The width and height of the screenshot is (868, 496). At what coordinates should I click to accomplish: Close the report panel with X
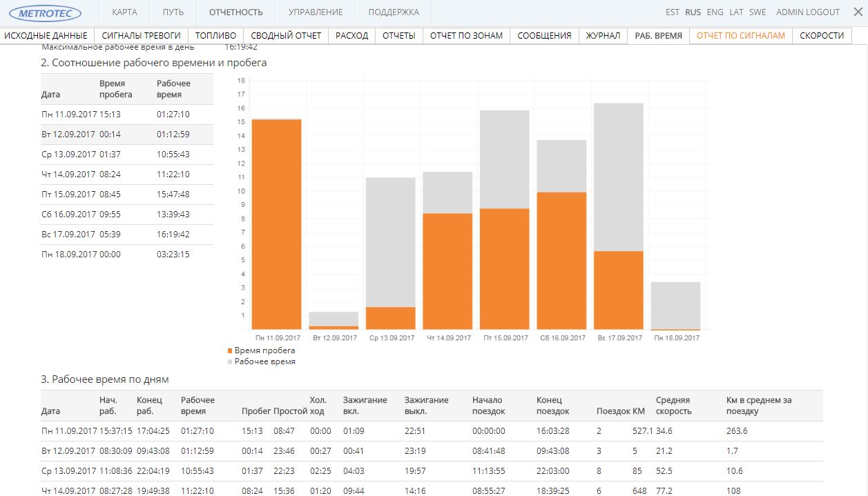pyautogui.click(x=858, y=12)
